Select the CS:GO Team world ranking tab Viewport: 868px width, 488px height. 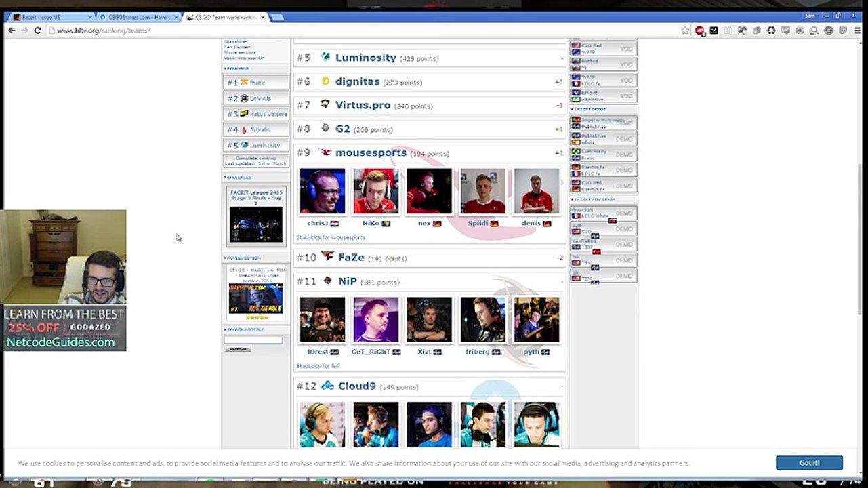tap(226, 17)
